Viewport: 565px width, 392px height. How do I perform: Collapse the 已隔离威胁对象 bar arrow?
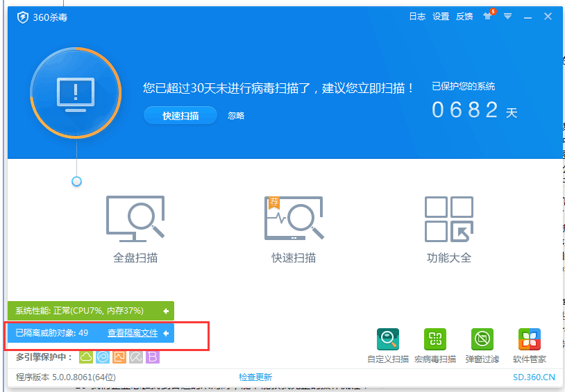coord(166,333)
